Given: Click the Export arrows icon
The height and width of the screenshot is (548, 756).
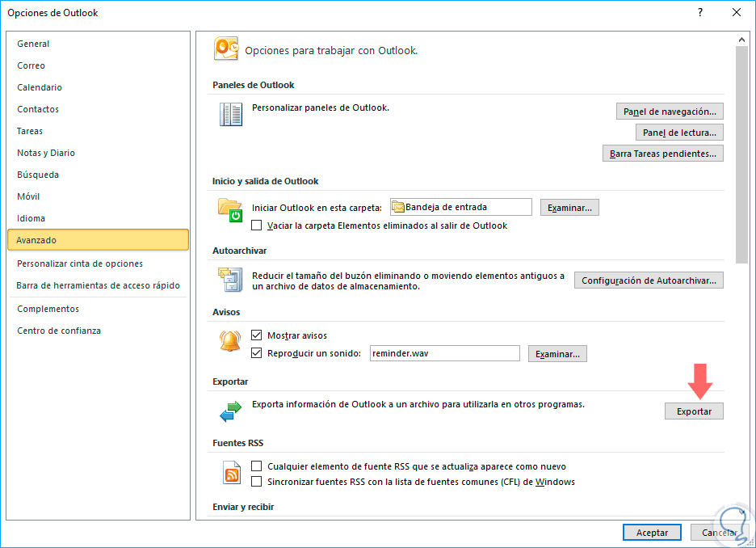Looking at the screenshot, I should (x=230, y=411).
